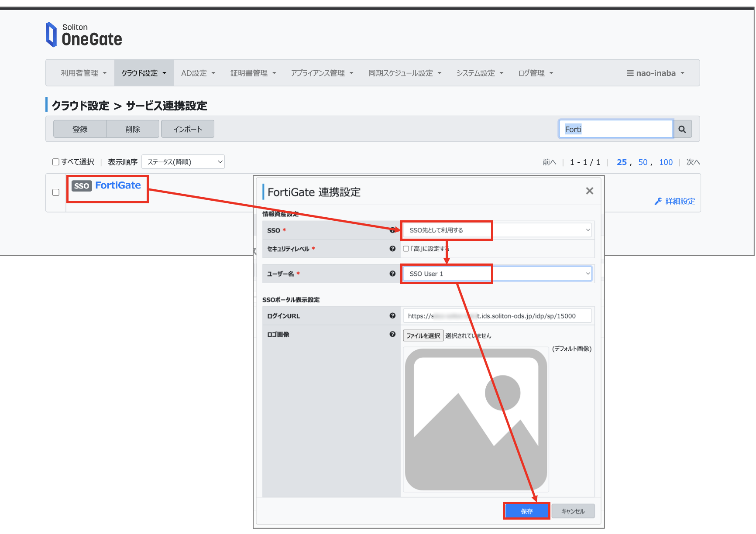
Task: Open the アプライアンス管理 menu
Action: (322, 73)
